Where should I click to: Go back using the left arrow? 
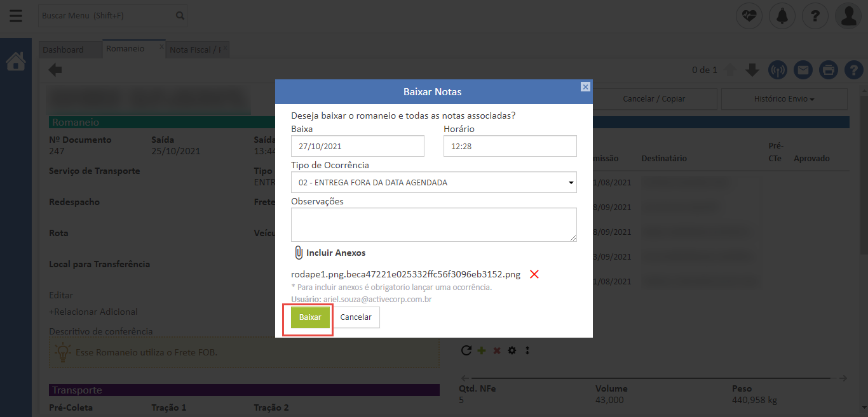click(55, 70)
